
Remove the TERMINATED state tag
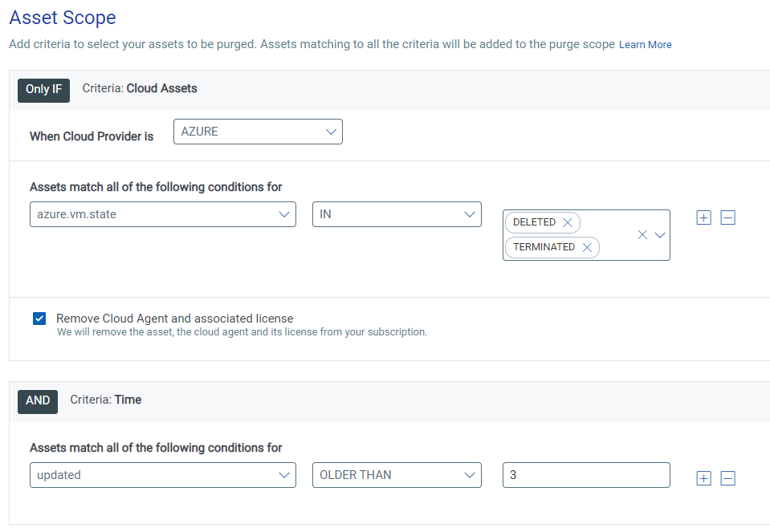tap(587, 247)
